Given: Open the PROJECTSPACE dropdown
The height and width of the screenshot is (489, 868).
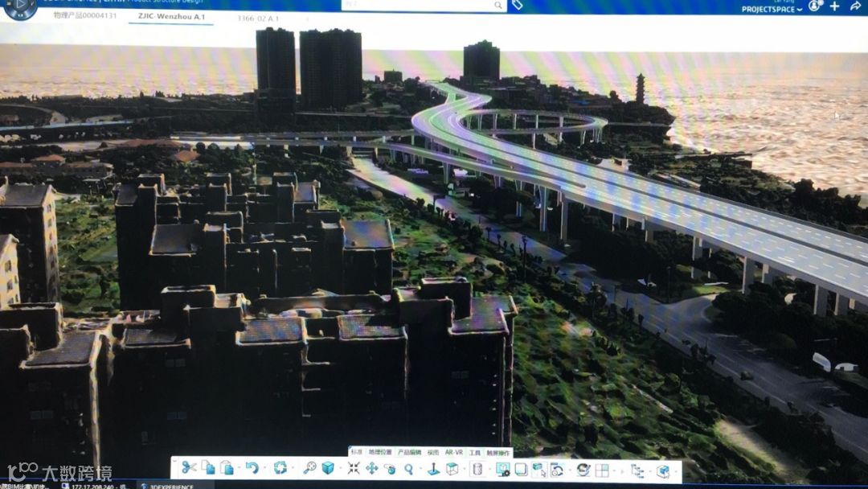Looking at the screenshot, I should [x=772, y=9].
